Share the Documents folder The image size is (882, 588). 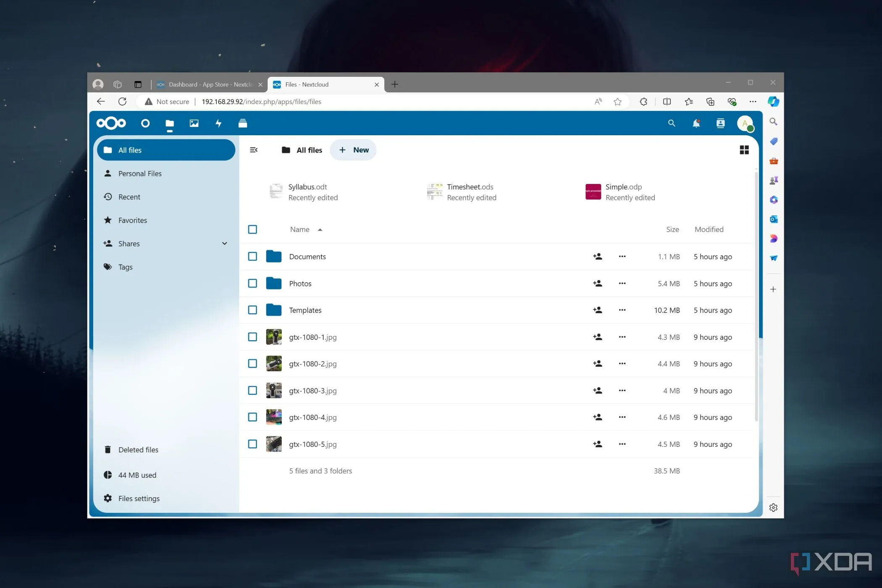tap(597, 256)
